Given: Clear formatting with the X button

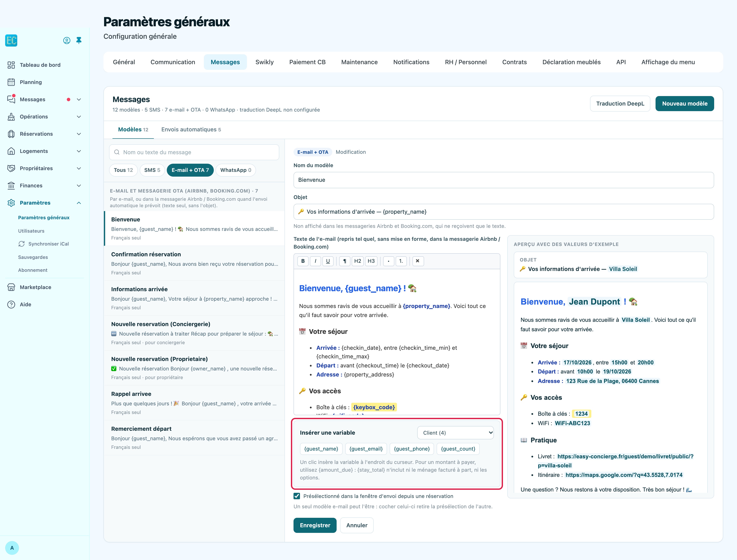Looking at the screenshot, I should (x=418, y=261).
